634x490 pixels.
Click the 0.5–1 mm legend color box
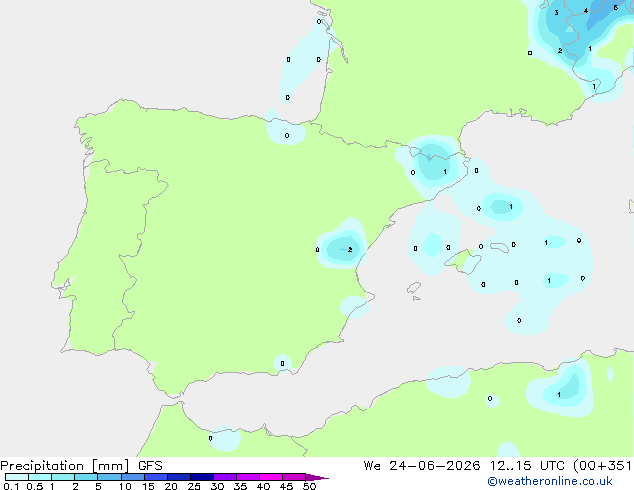(x=40, y=477)
